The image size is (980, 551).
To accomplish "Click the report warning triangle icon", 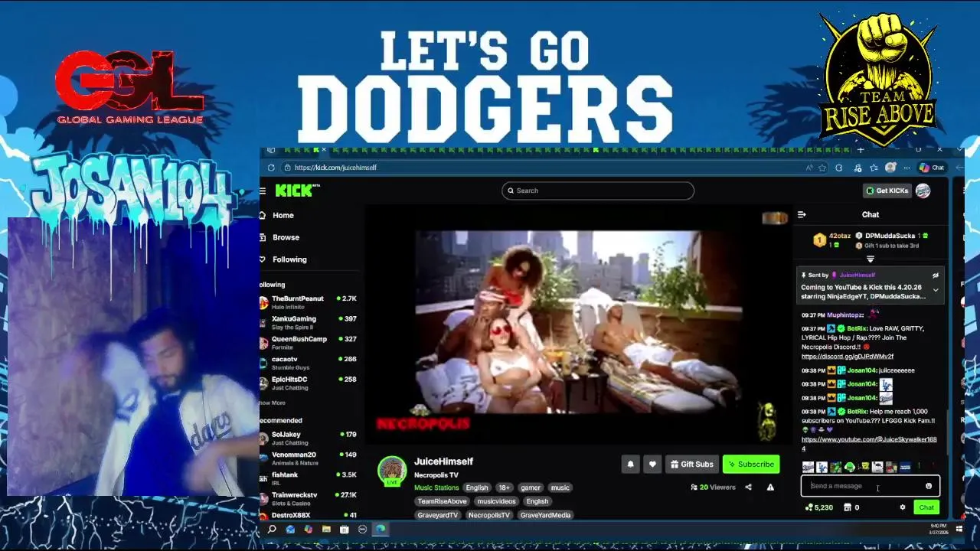I will click(x=770, y=487).
